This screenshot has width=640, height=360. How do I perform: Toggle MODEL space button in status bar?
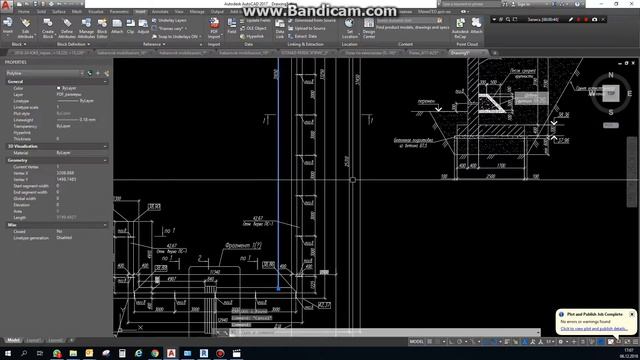pos(417,342)
